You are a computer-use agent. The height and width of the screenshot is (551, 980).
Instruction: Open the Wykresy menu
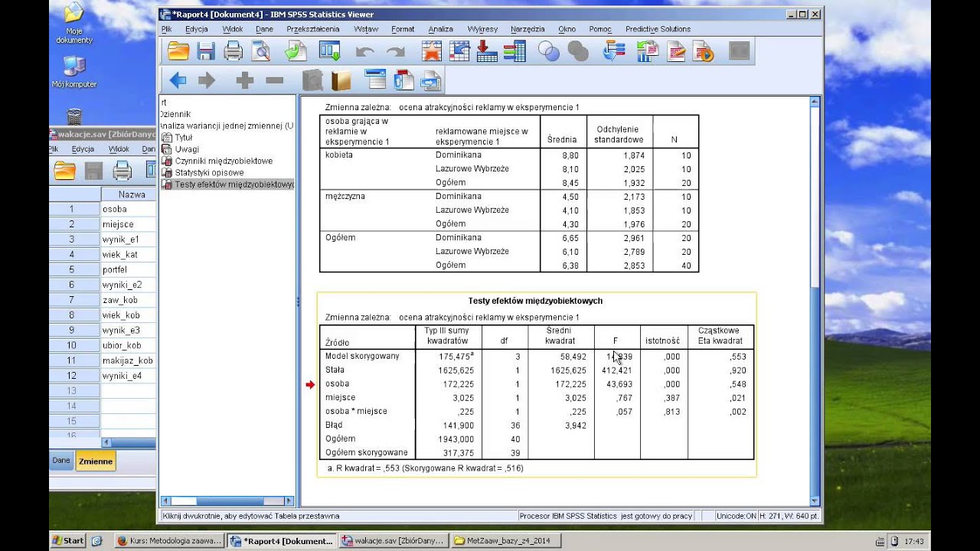tap(482, 29)
